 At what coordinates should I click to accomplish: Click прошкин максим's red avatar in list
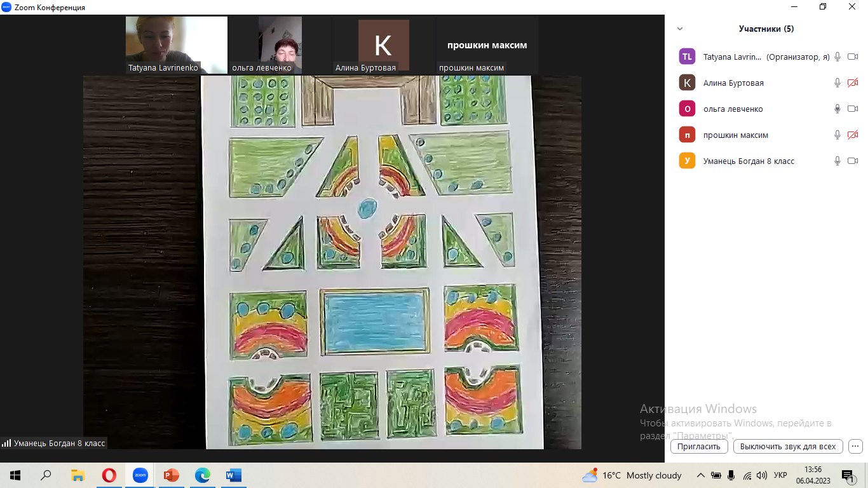click(687, 135)
